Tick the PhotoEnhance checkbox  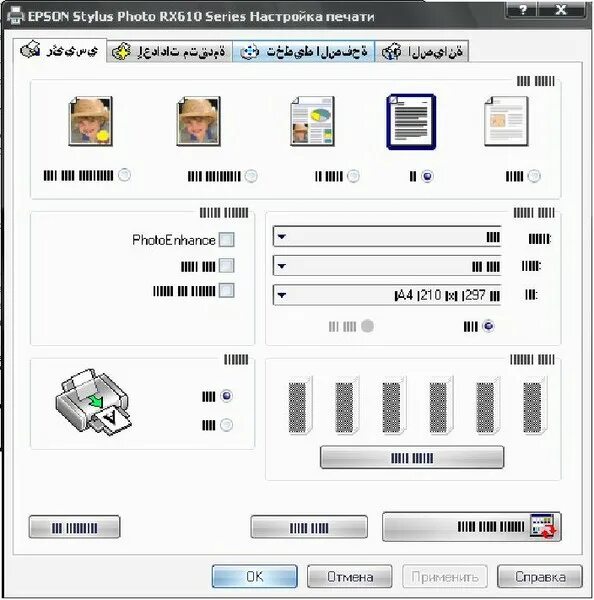pos(227,240)
